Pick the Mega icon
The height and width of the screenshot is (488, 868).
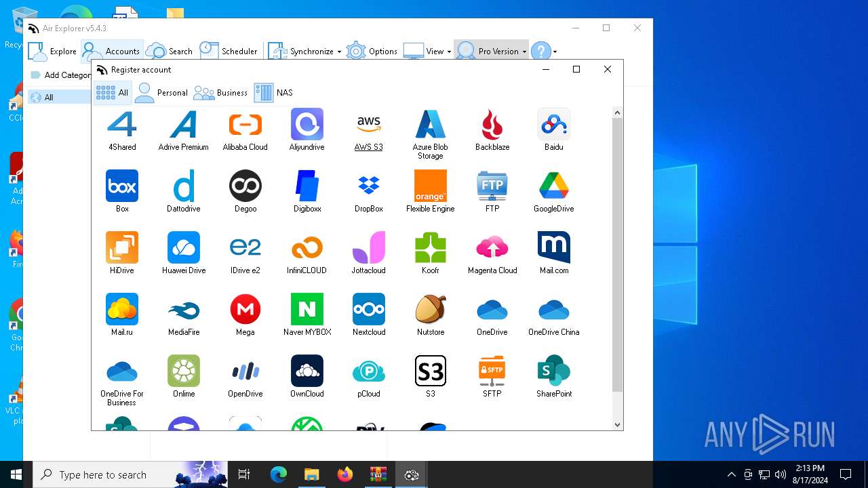click(245, 309)
